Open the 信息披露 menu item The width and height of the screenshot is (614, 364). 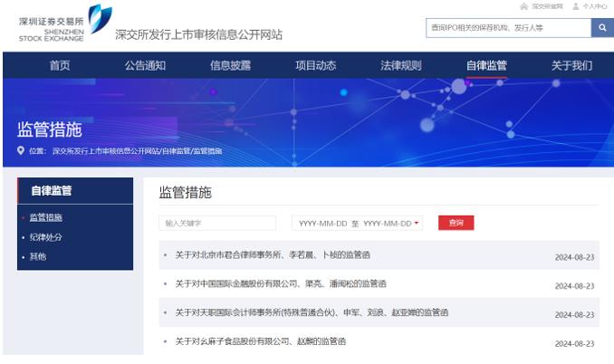coord(230,65)
